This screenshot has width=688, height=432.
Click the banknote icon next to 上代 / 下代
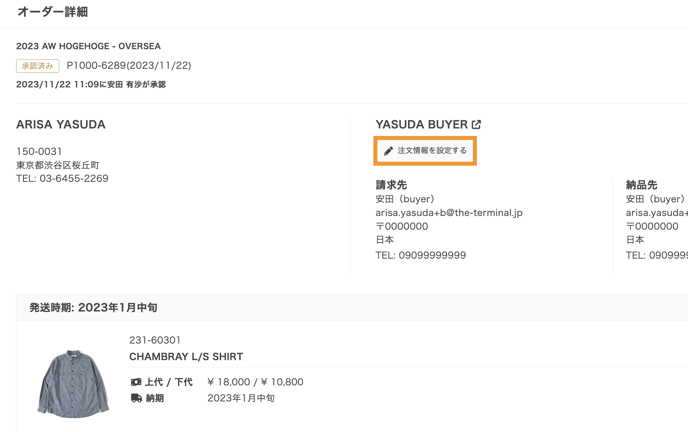(136, 382)
